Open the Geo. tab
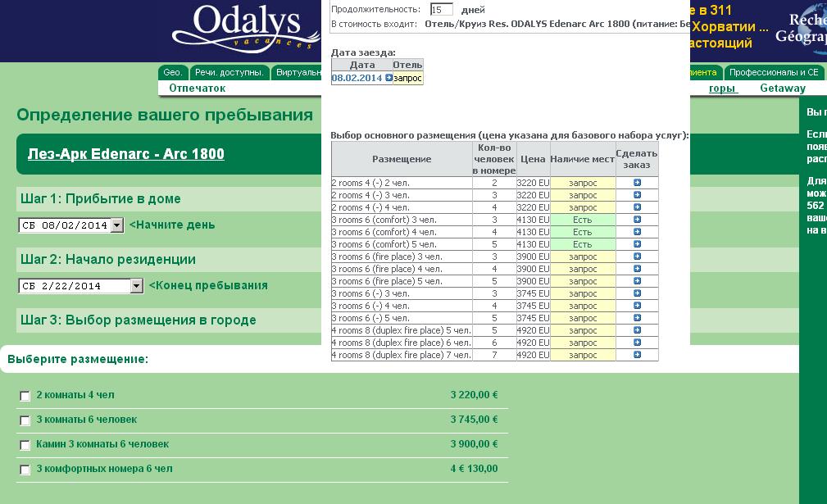Screen dimensions: 827x504 [173, 72]
